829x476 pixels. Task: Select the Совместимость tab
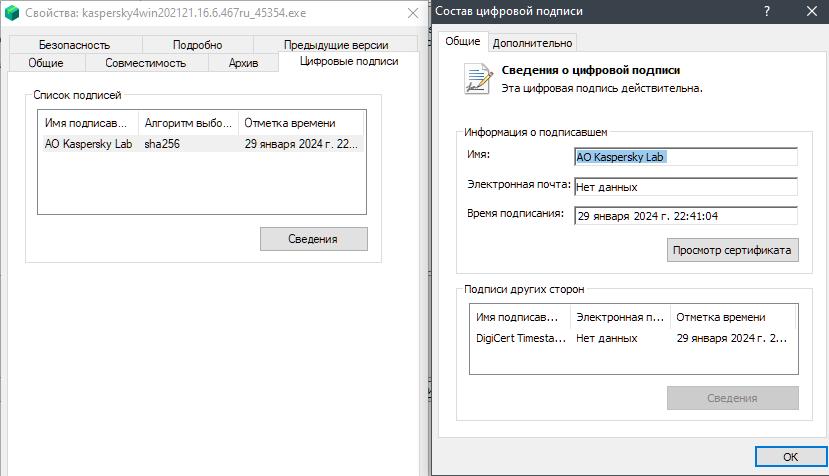point(146,63)
